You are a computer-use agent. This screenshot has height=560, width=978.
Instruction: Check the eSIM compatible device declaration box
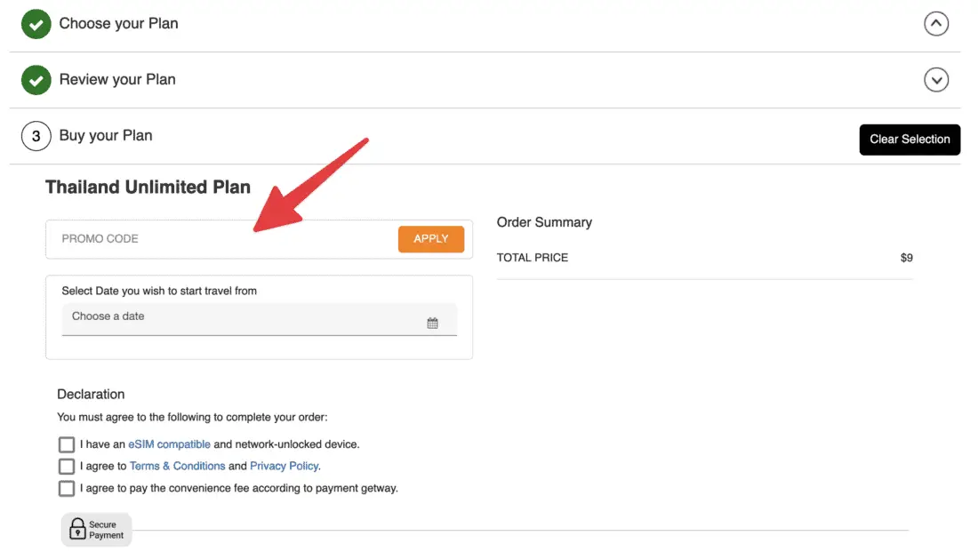tap(67, 444)
